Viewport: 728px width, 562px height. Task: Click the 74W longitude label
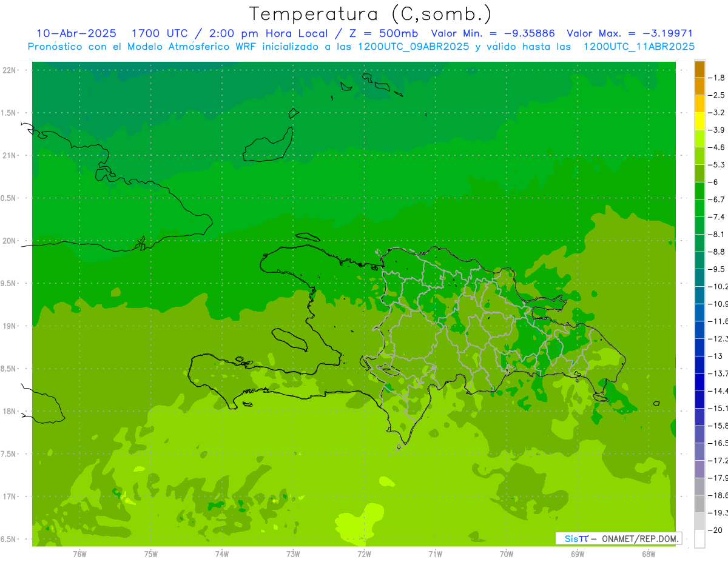click(x=222, y=554)
